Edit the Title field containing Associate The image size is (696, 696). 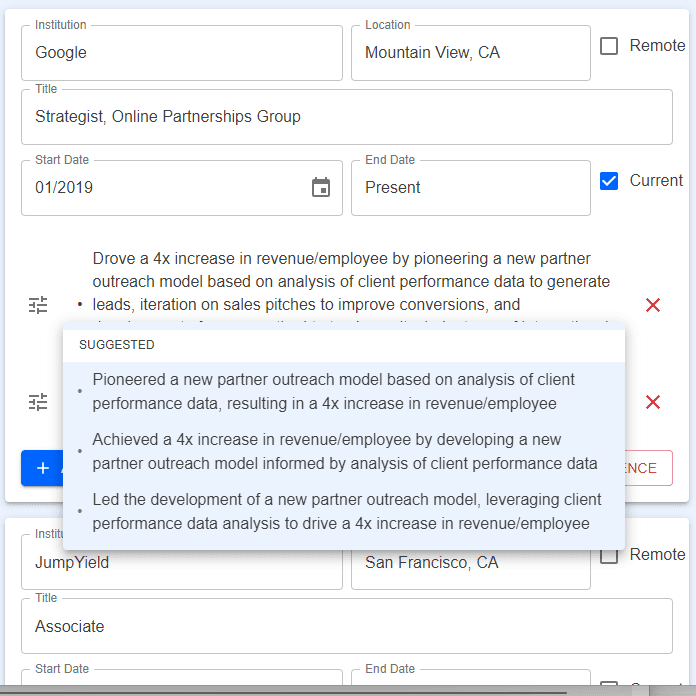tap(347, 626)
